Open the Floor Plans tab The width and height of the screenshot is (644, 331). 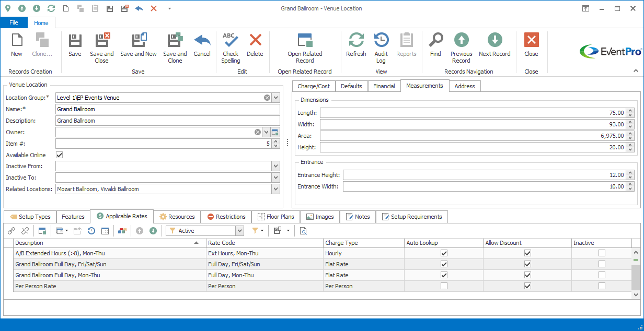point(275,217)
